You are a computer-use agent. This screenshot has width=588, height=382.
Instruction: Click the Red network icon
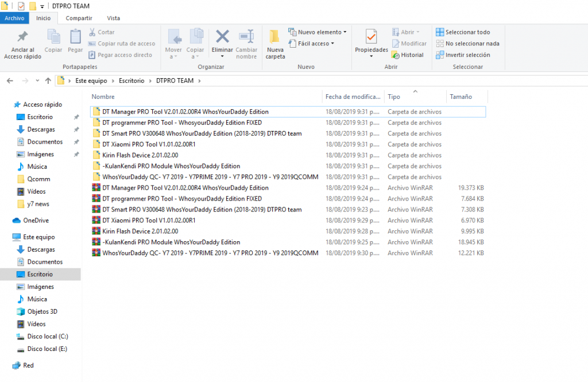pos(17,365)
